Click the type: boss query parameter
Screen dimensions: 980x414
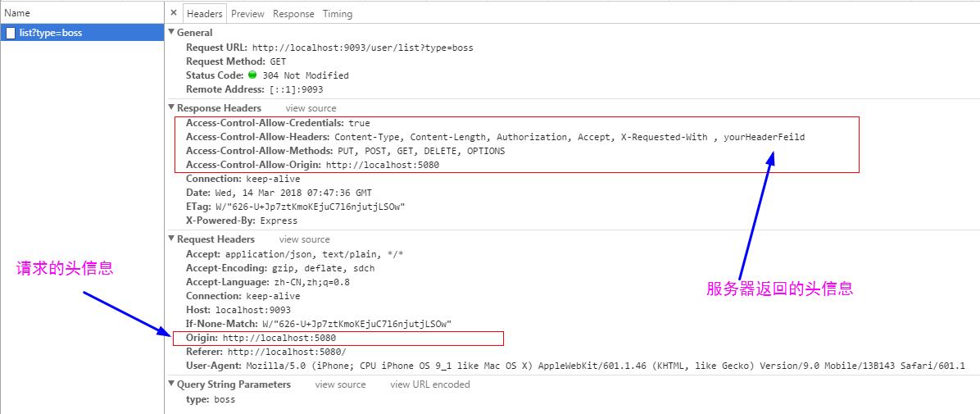click(x=211, y=399)
